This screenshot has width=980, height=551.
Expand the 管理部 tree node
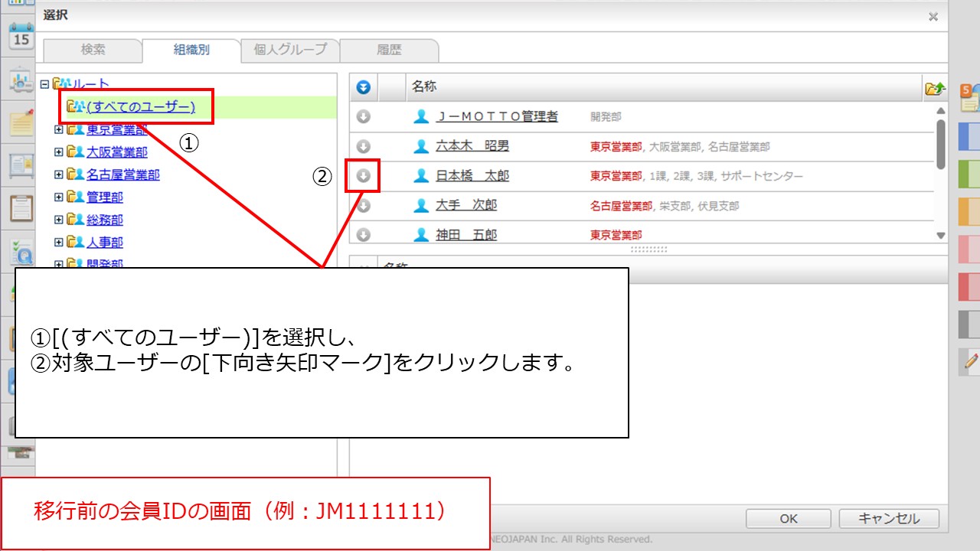[x=59, y=197]
